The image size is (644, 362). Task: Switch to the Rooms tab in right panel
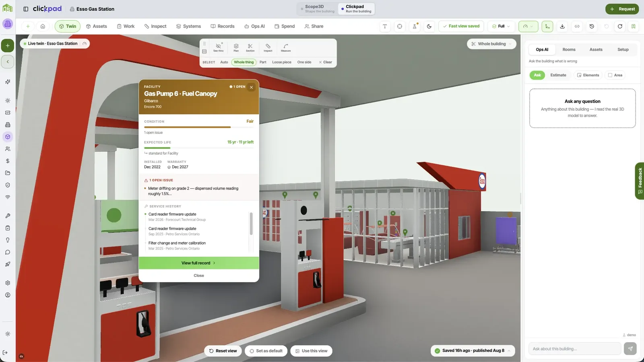tap(569, 49)
